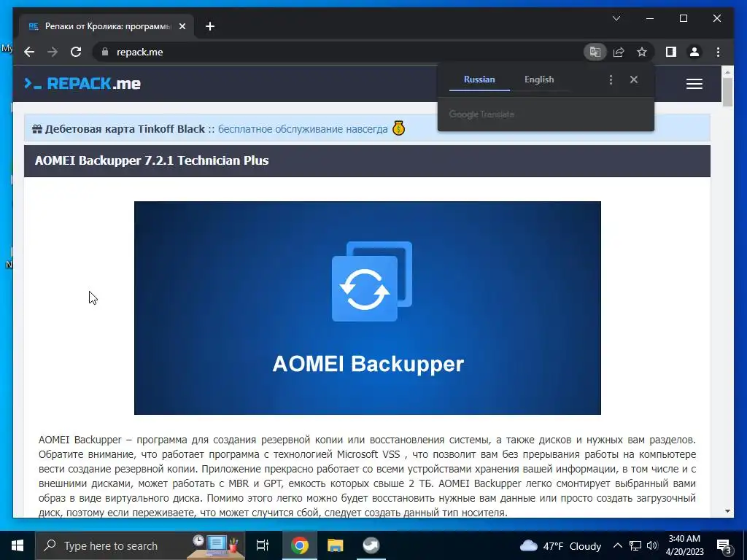Open the 3:40 AM clock and calendar

point(684,545)
